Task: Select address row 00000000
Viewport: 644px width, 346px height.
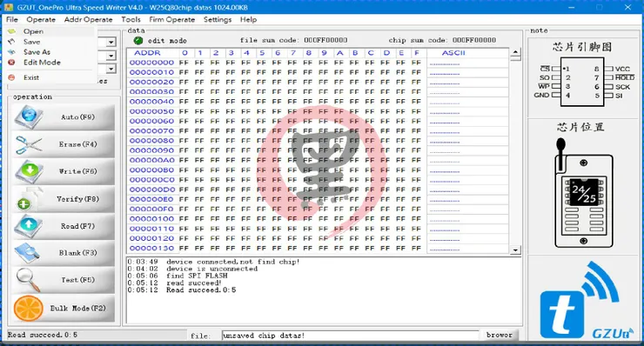Action: (151, 63)
